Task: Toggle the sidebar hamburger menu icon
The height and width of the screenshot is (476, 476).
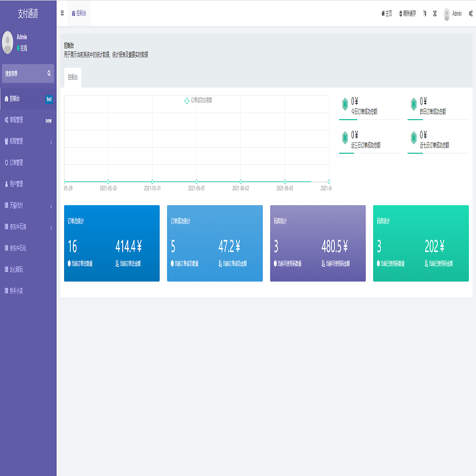Action: tap(62, 13)
